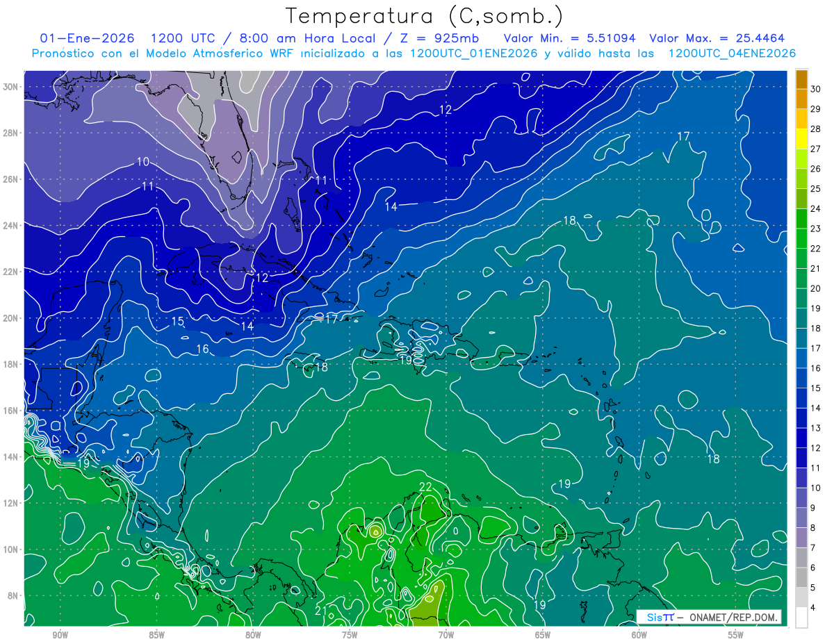Click the '8:00 am Hora Local' text
Image resolution: width=834 pixels, height=644 pixels.
306,38
